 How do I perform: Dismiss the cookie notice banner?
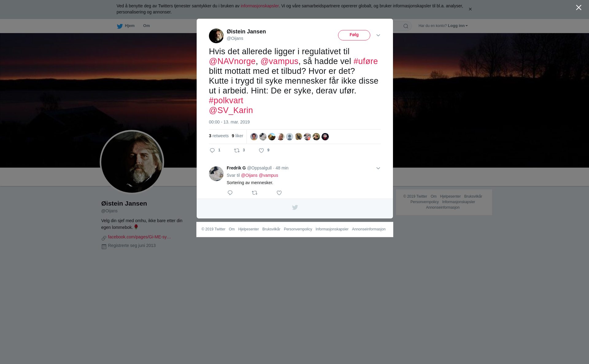coord(470,9)
